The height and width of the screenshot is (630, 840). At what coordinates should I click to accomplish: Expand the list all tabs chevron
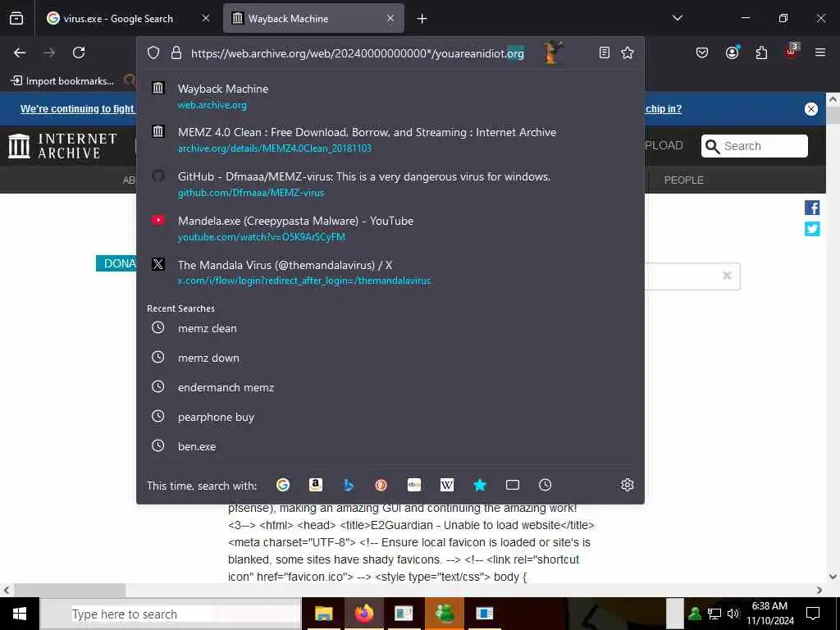(677, 18)
